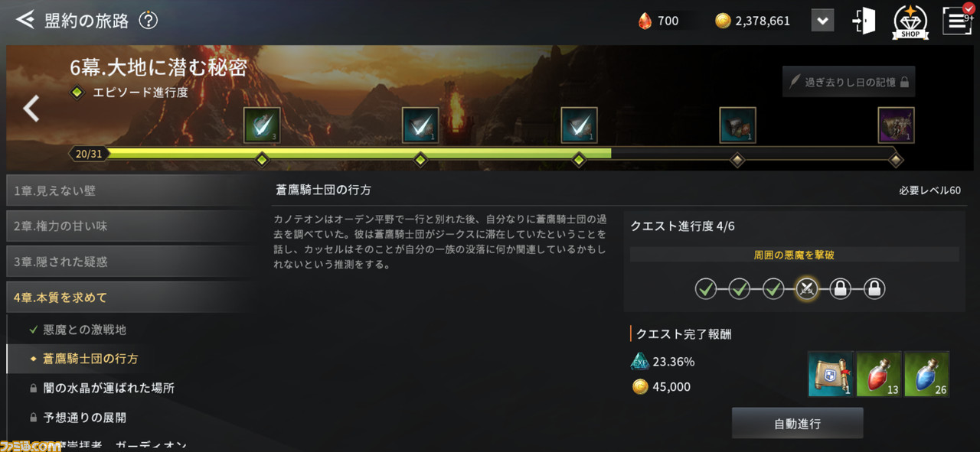
Task: Open the SHOP diamond icon
Action: click(910, 21)
